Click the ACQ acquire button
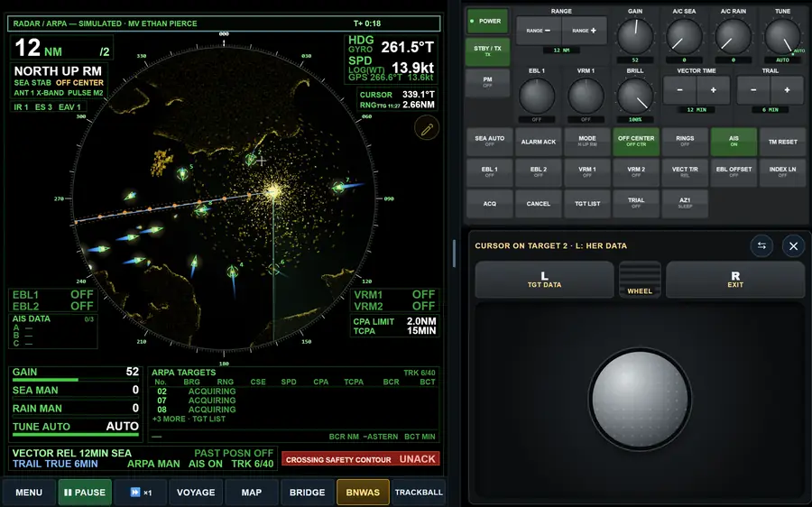This screenshot has height=507, width=812. [489, 204]
